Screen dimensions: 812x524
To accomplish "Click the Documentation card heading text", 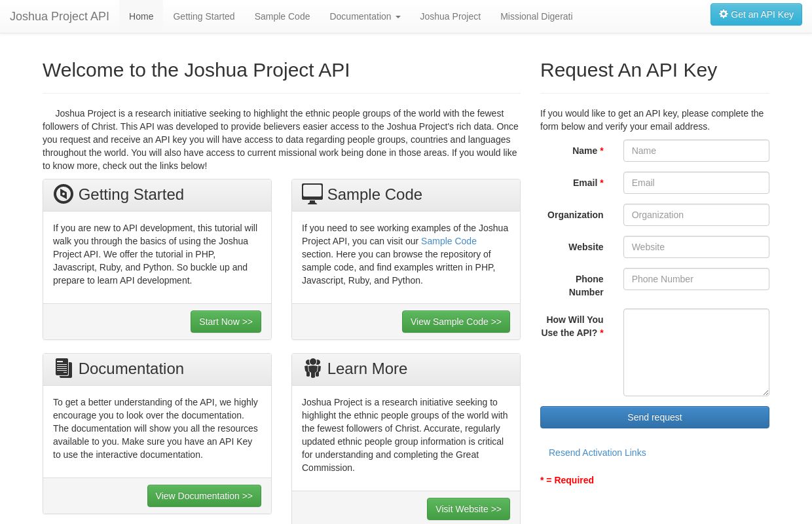I will (x=131, y=369).
